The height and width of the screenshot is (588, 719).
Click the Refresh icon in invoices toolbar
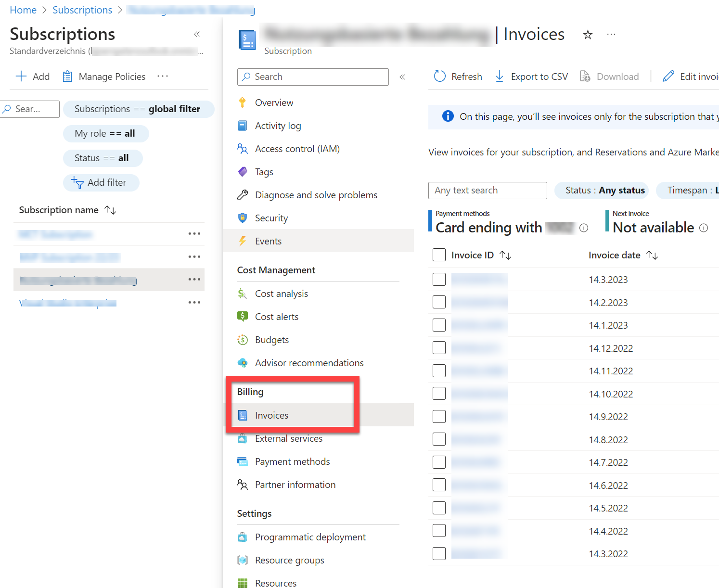point(440,77)
